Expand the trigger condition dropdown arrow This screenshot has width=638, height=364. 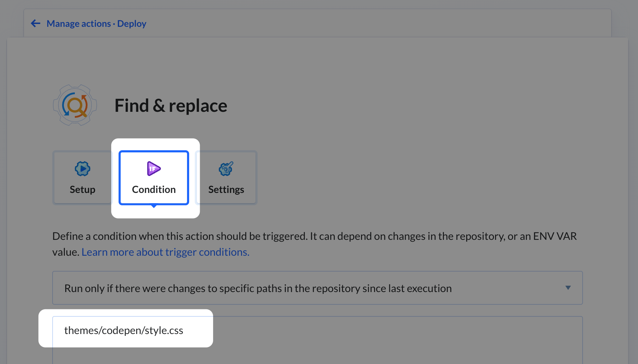click(568, 288)
